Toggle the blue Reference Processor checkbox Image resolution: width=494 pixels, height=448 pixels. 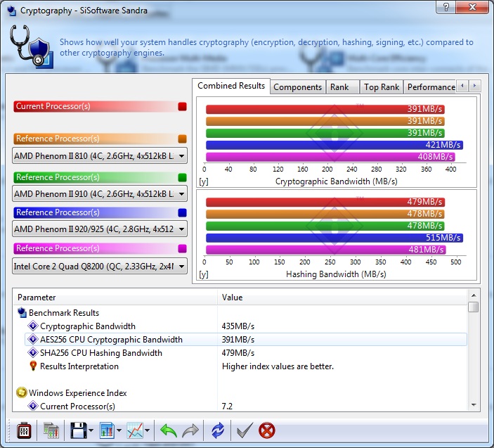(182, 213)
